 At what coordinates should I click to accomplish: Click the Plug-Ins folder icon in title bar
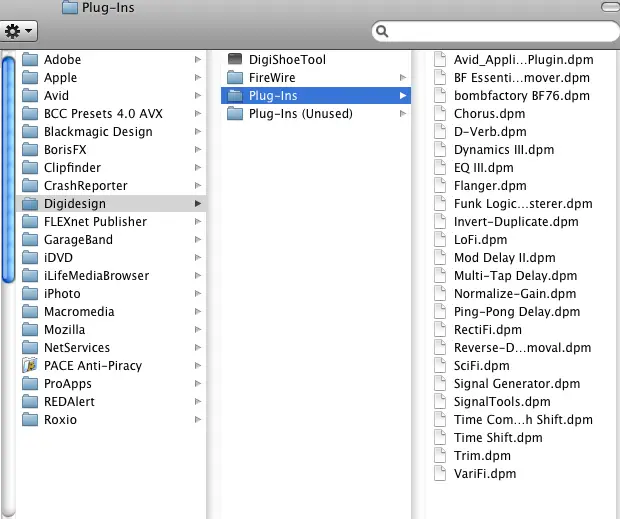click(70, 7)
